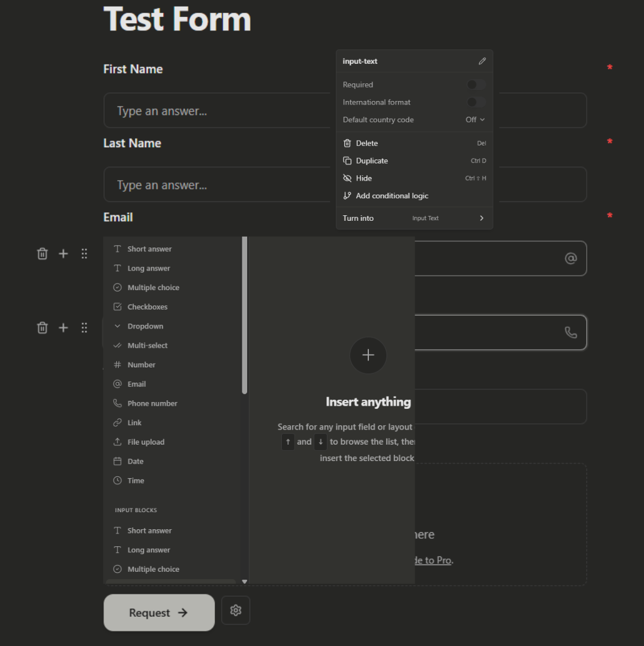Click the trash icon left of the Email block
This screenshot has width=644, height=646.
42,254
